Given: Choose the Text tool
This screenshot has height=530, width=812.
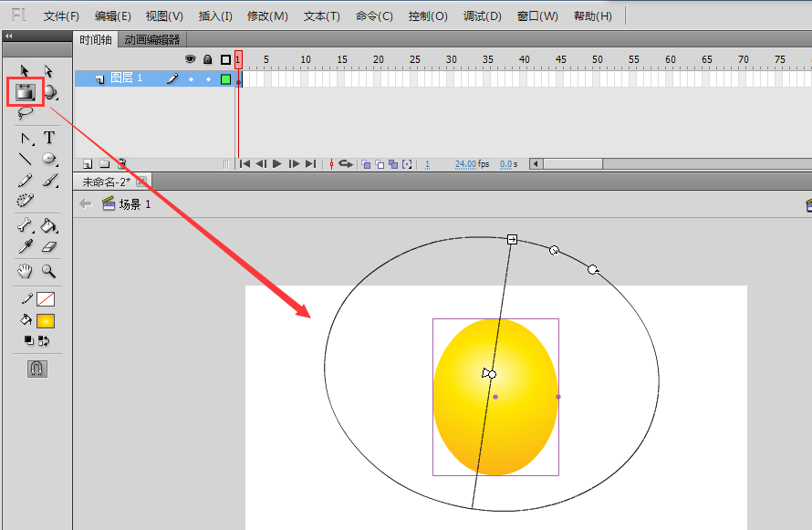Looking at the screenshot, I should (49, 138).
